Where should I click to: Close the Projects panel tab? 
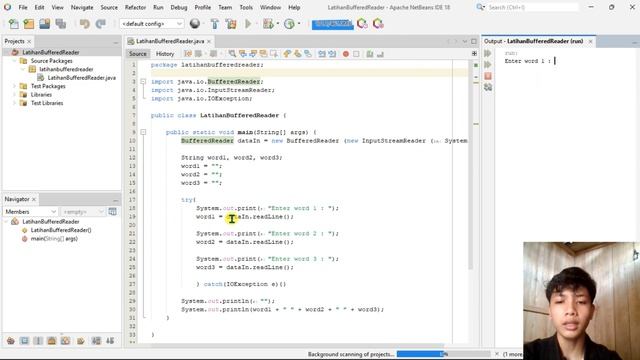coord(29,42)
